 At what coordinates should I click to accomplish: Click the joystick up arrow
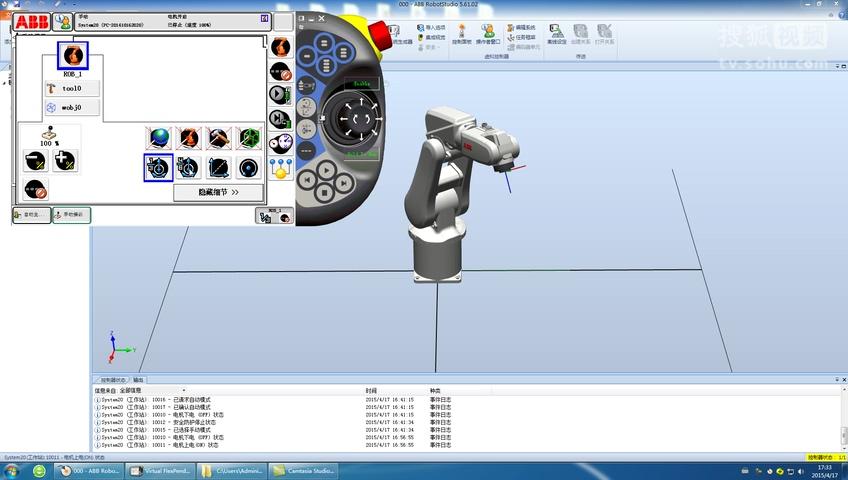click(x=361, y=102)
